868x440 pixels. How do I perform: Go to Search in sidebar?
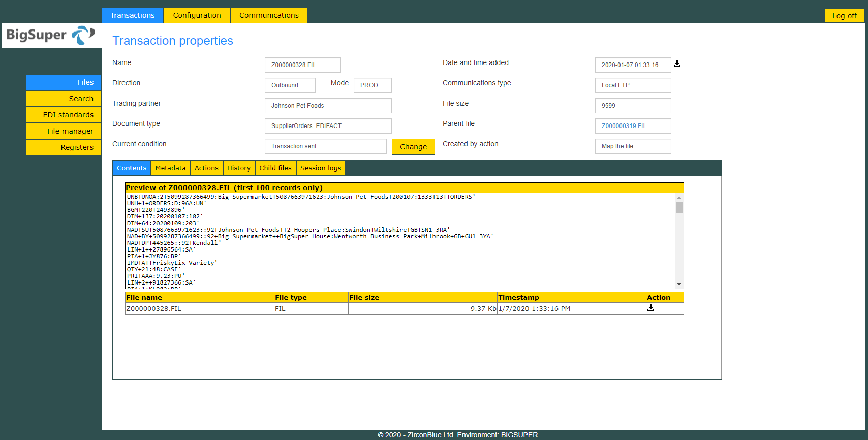point(64,99)
